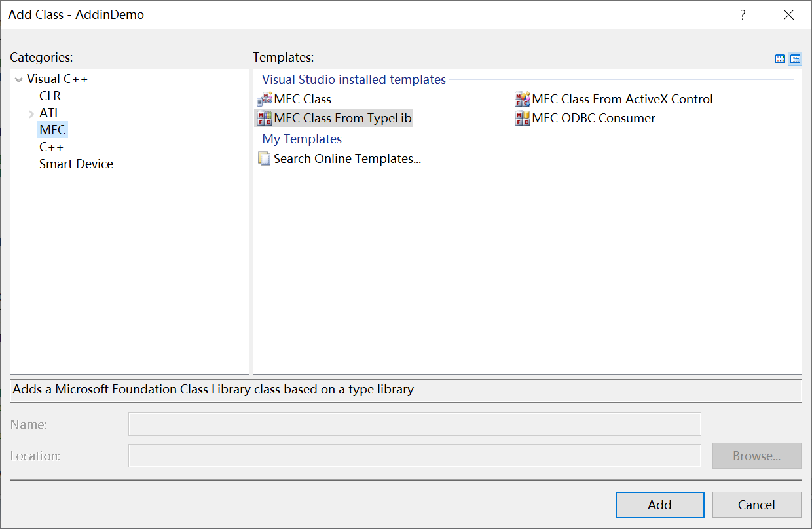Click the Cancel button
Screen dimensions: 812x529
[756, 505]
